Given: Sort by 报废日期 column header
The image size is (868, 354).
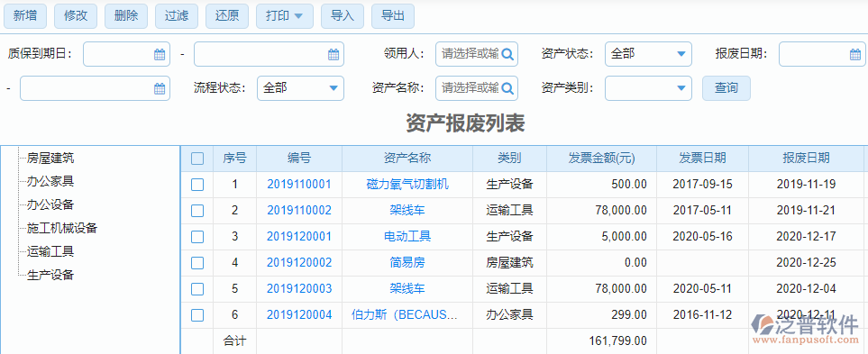Looking at the screenshot, I should tap(806, 159).
